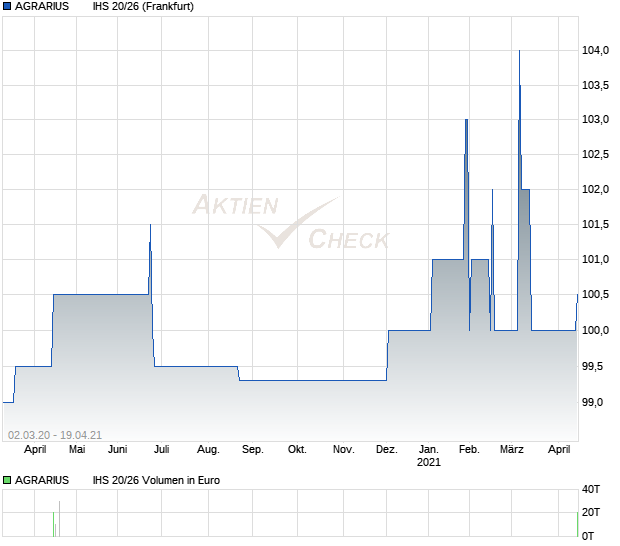Click the rightmost green volume bar

(577, 524)
